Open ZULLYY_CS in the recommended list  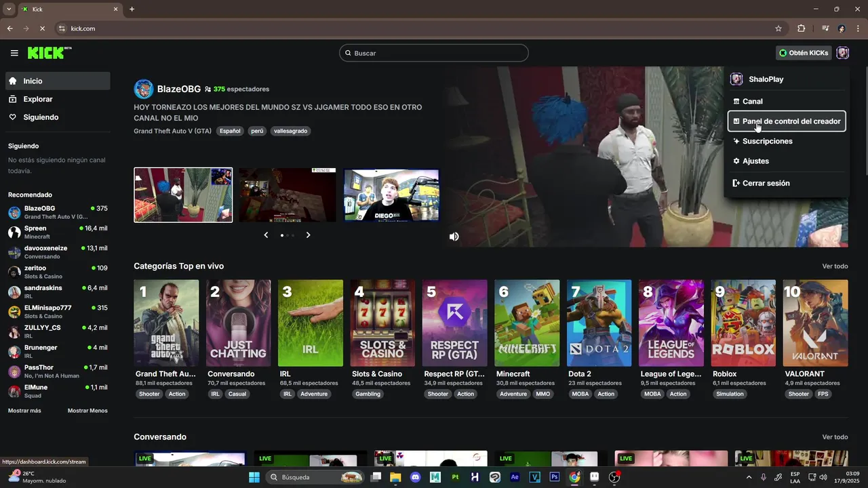coord(58,331)
